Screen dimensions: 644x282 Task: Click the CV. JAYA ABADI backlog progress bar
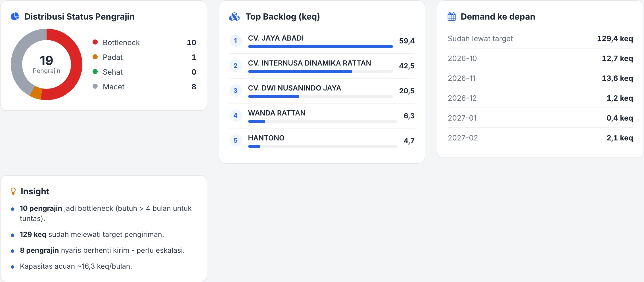[320, 47]
